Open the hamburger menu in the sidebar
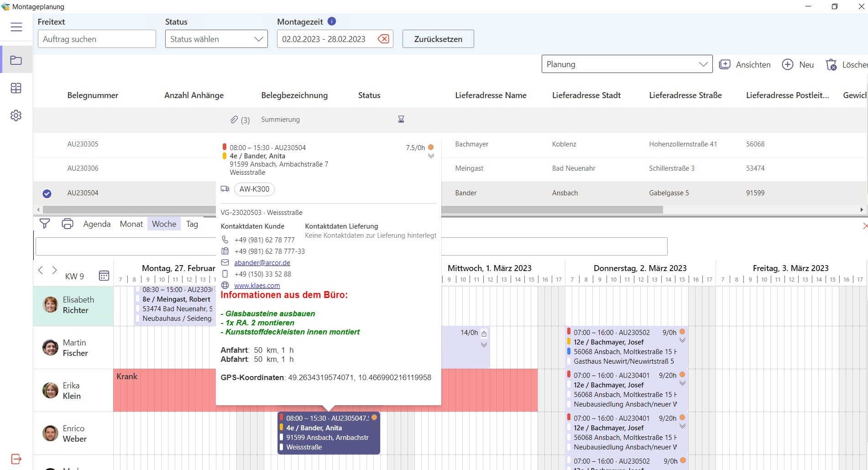The image size is (868, 470). tap(16, 27)
